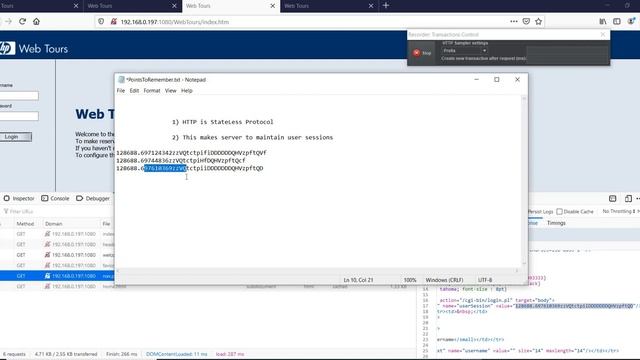Toggle the Firefox sidebar icon
The height and width of the screenshot is (360, 640).
tap(617, 22)
